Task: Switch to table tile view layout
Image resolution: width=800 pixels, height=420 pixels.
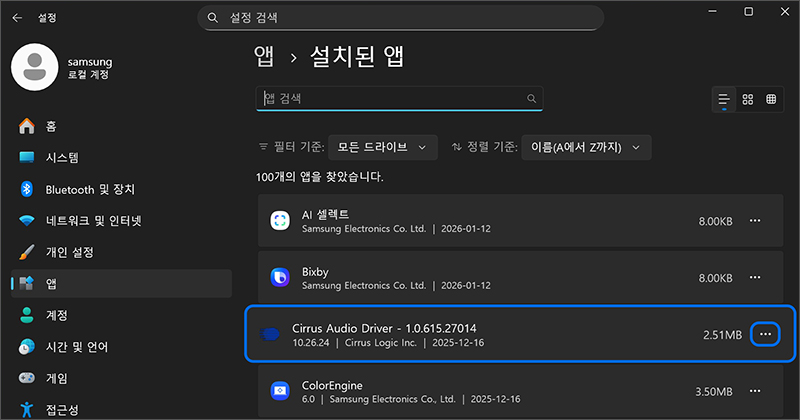Action: click(x=771, y=99)
